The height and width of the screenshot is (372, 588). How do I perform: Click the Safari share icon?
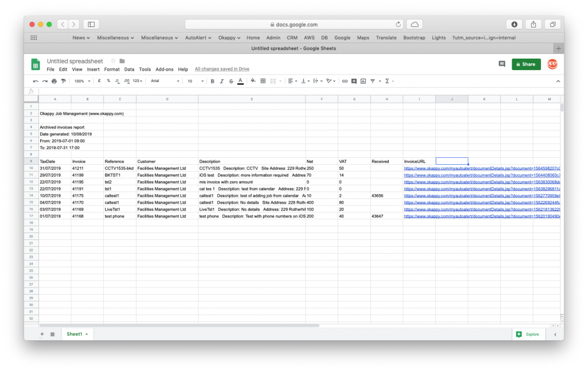(533, 24)
